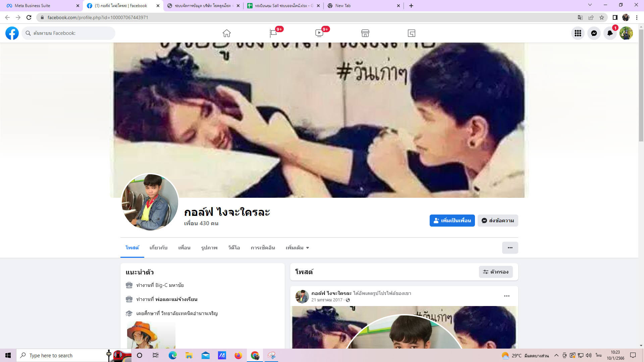644x362 pixels.
Task: Open the nine-dot Facebook menu grid
Action: click(x=578, y=33)
